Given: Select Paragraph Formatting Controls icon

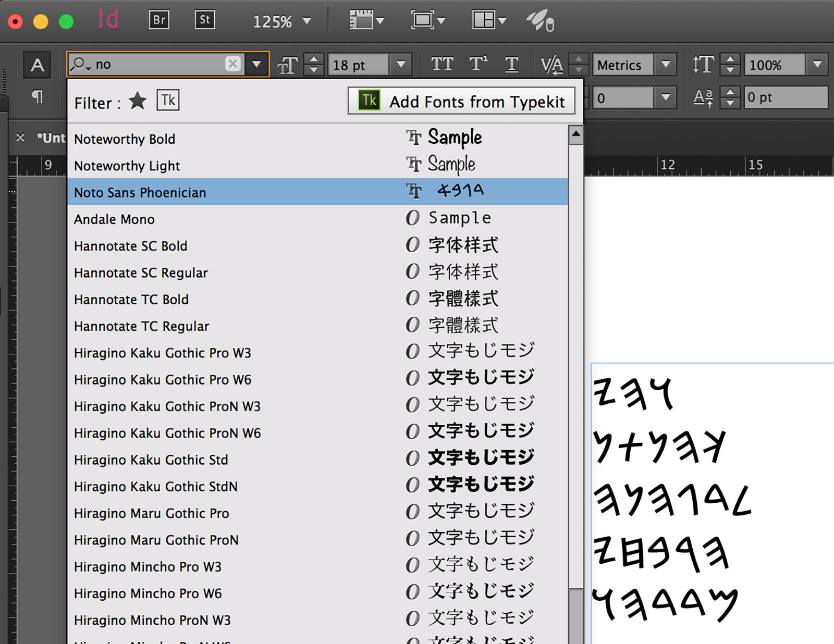Looking at the screenshot, I should [x=37, y=96].
